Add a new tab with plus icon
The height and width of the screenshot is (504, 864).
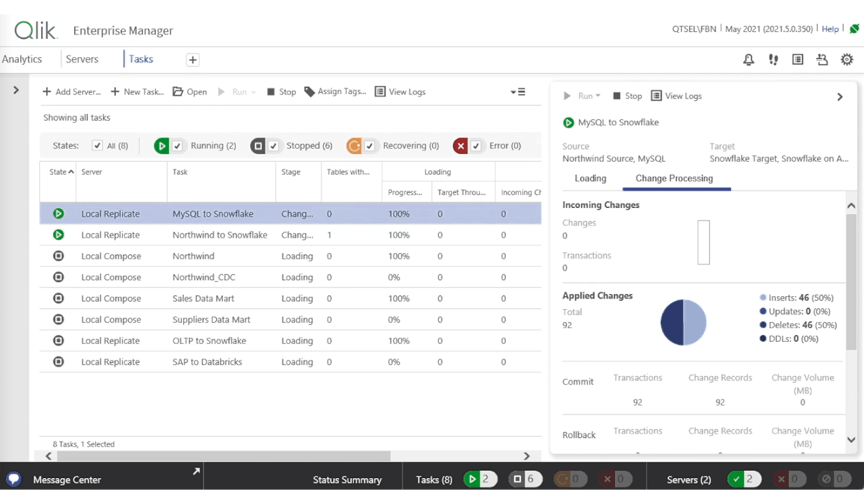pos(193,60)
